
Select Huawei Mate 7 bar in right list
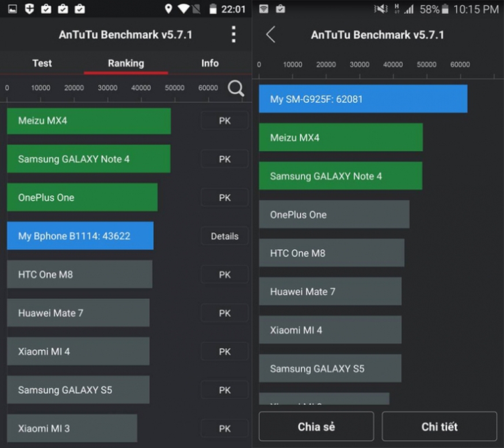coord(330,292)
